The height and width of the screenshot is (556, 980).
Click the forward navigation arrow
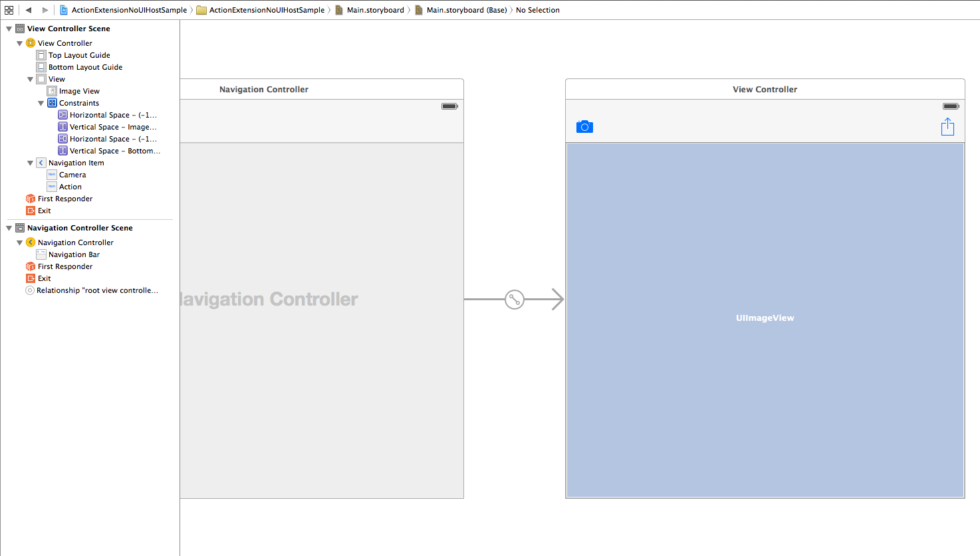(43, 10)
